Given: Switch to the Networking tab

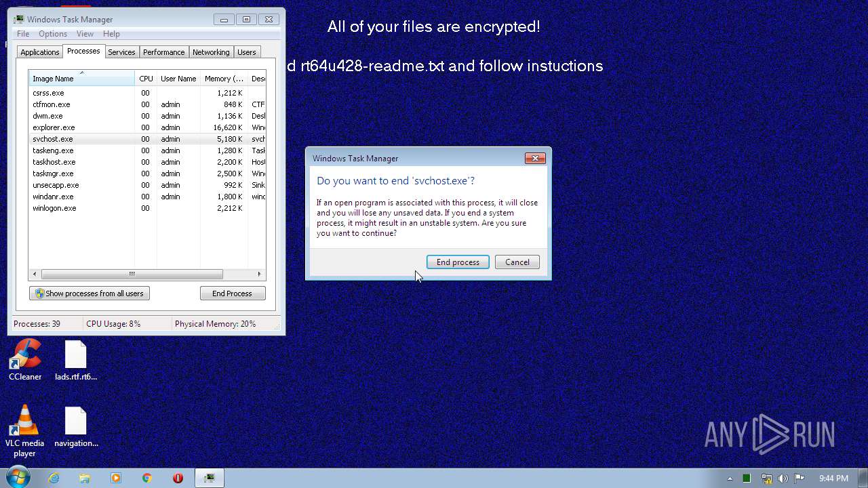Looking at the screenshot, I should (x=211, y=52).
